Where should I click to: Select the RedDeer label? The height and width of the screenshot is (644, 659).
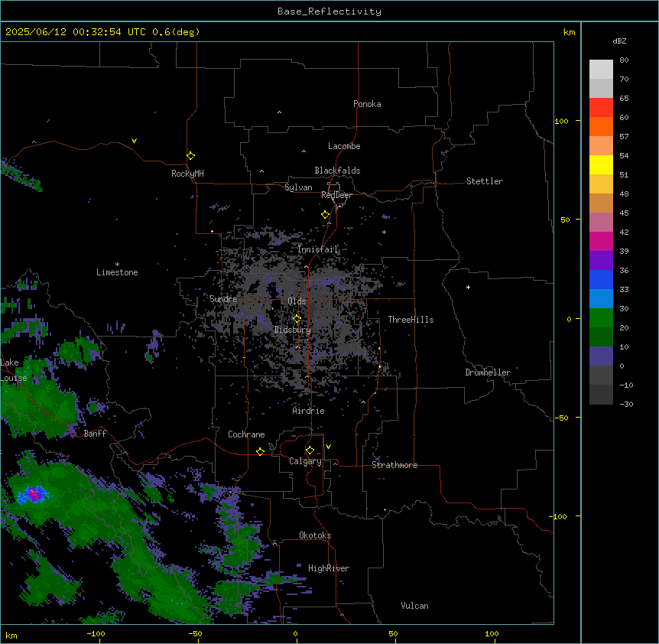[336, 195]
